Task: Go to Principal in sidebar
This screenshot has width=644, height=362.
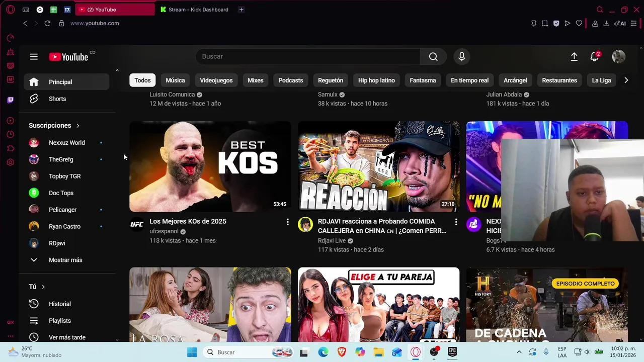Action: [66, 82]
